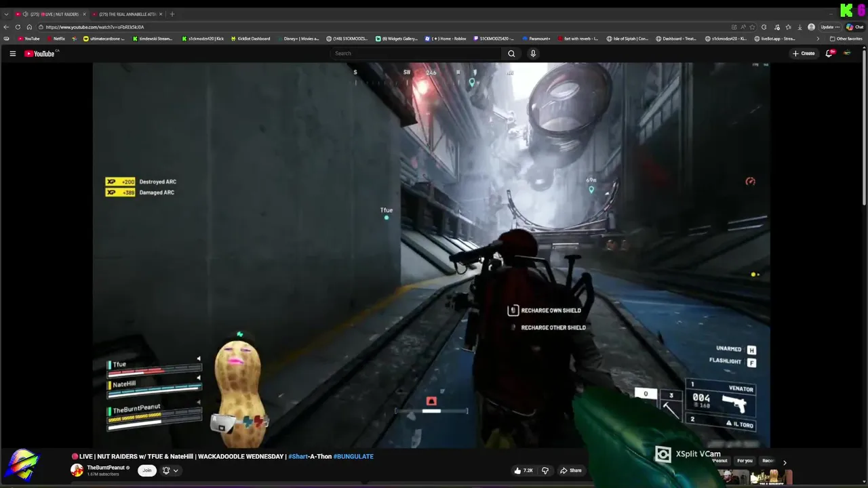This screenshot has width=868, height=488.
Task: Click the Join channel button
Action: 146,470
